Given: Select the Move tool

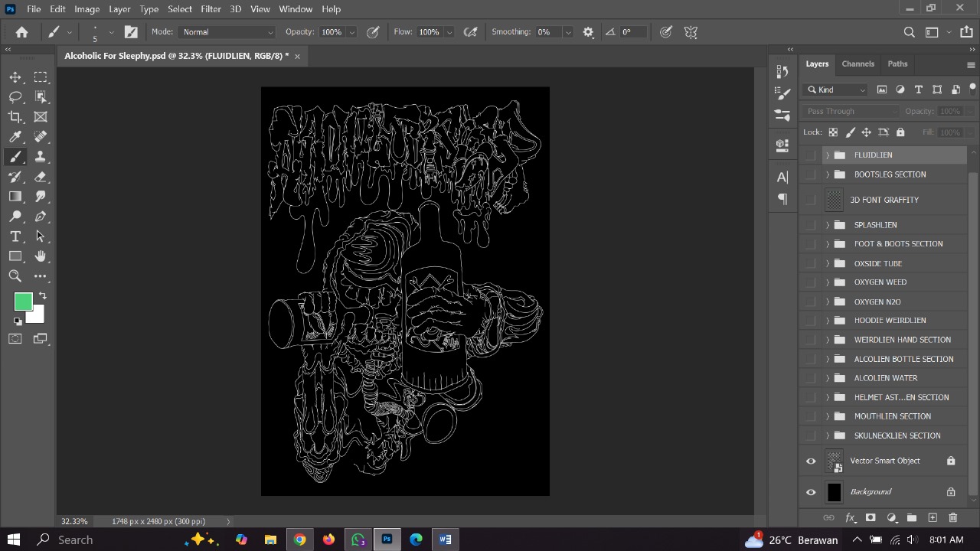Looking at the screenshot, I should tap(15, 77).
